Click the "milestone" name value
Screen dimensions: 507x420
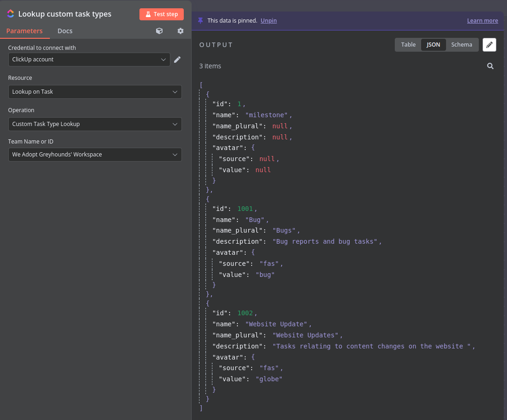[x=266, y=115]
